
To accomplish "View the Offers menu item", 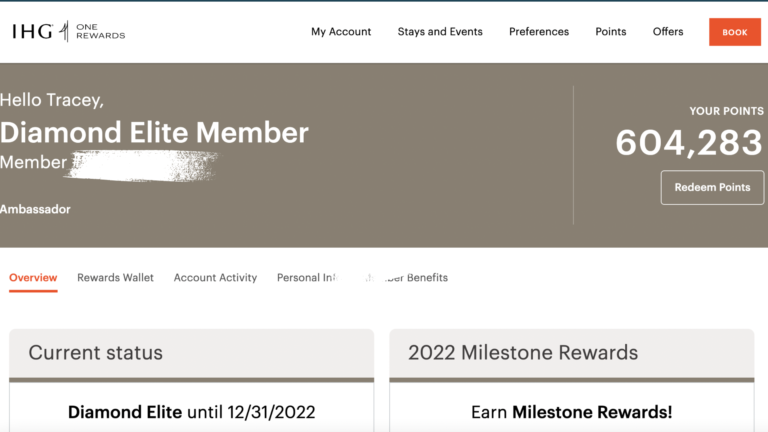I will (x=668, y=32).
